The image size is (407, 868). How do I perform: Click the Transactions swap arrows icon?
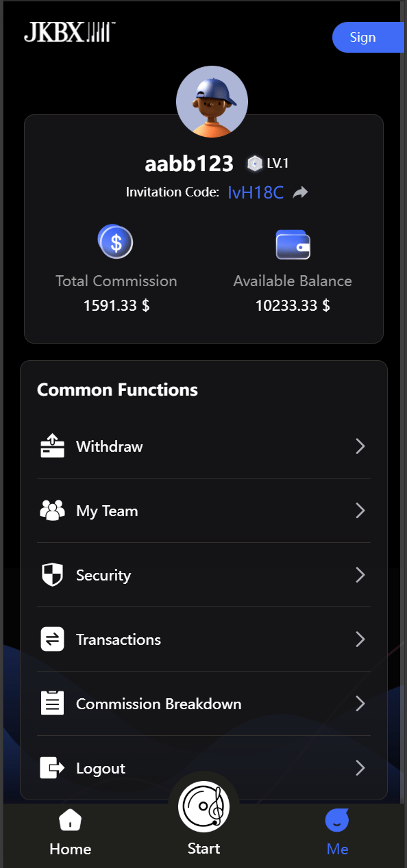tap(52, 639)
